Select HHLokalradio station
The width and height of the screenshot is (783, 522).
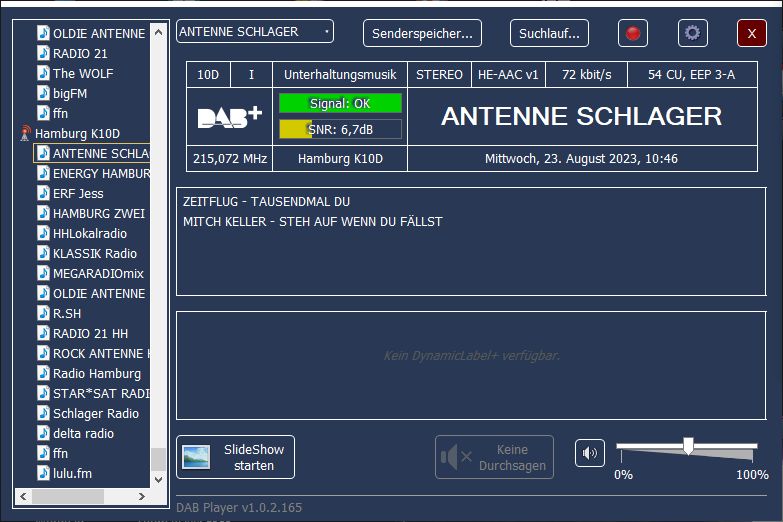(x=90, y=233)
